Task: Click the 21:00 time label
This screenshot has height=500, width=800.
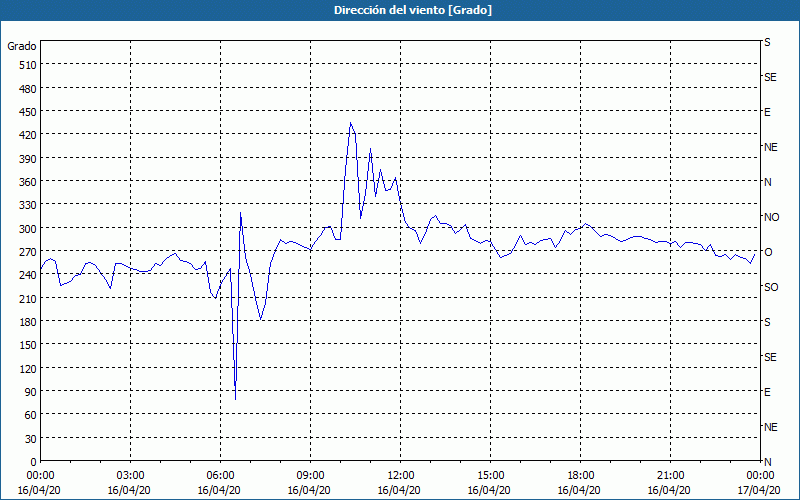Action: point(670,476)
